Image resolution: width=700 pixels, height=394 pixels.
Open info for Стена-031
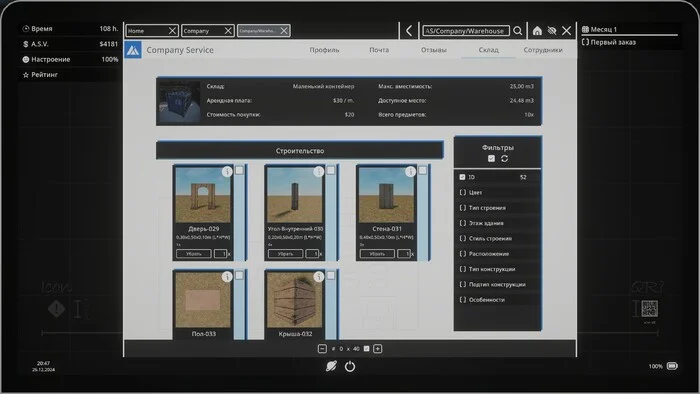tap(410, 171)
